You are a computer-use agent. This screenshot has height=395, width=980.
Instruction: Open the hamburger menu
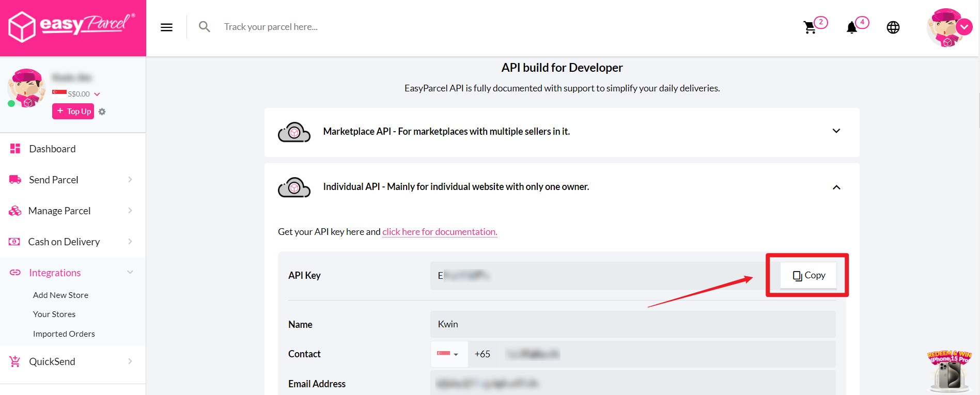(166, 27)
